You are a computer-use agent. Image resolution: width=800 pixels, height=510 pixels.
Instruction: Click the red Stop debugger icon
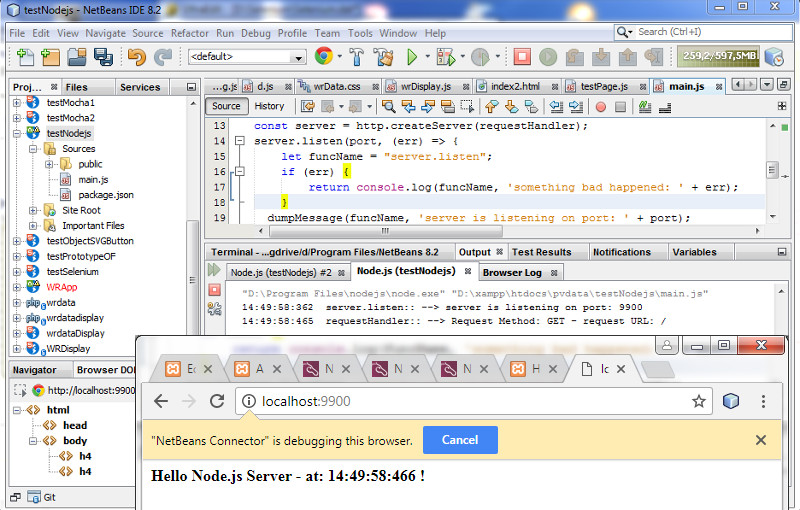(x=522, y=57)
